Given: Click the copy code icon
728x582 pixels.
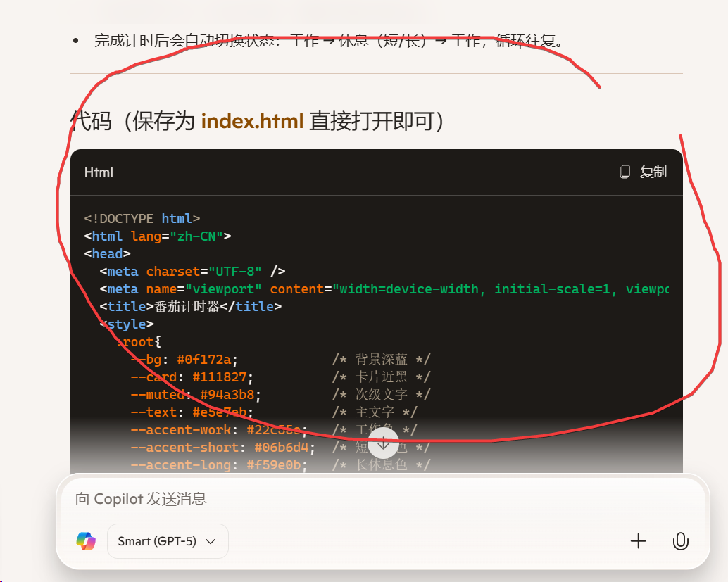Looking at the screenshot, I should pos(625,172).
